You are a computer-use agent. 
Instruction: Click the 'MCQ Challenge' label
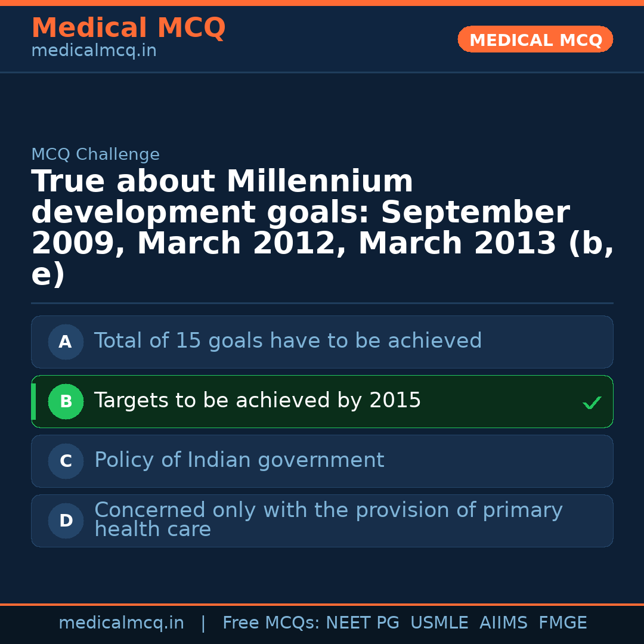point(95,155)
